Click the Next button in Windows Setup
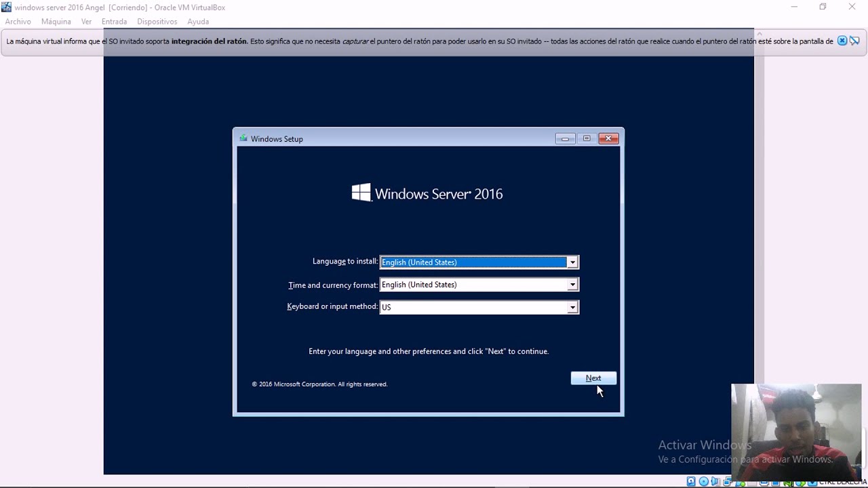The height and width of the screenshot is (488, 868). (593, 378)
